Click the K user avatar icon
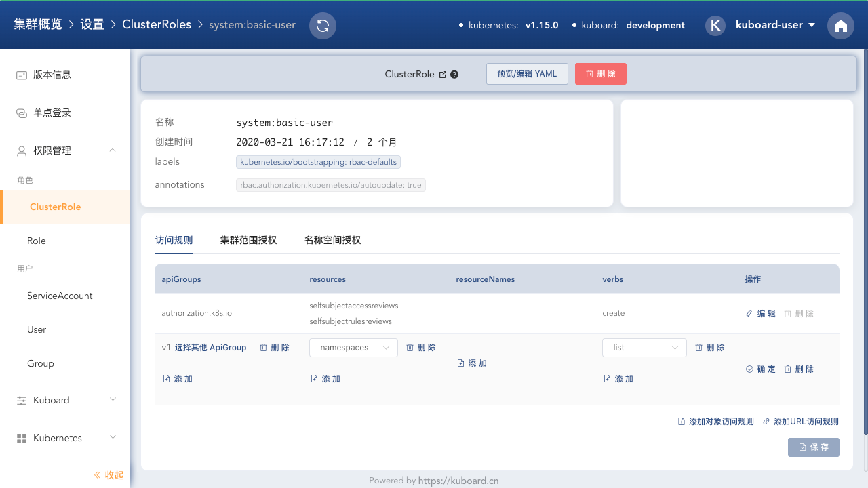This screenshot has width=868, height=488. click(x=715, y=25)
